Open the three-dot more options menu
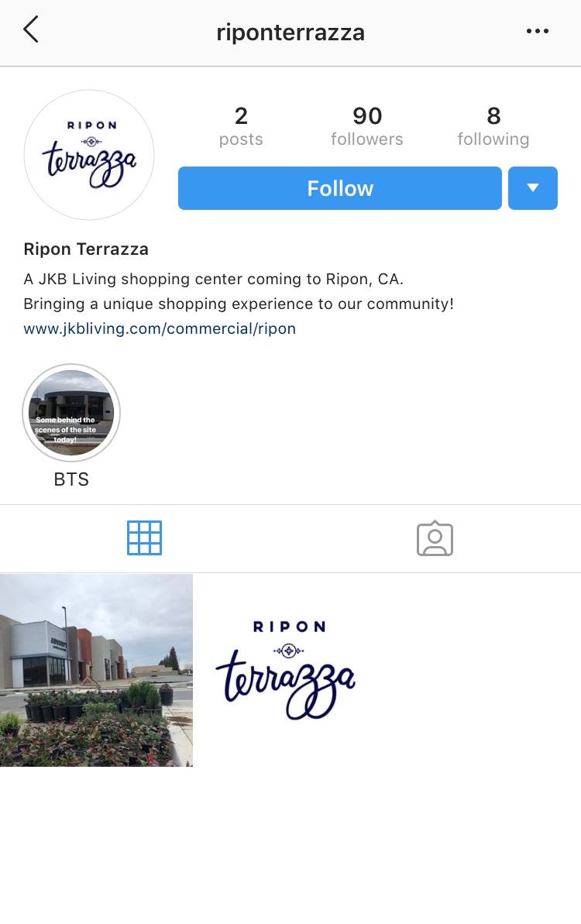Image resolution: width=581 pixels, height=924 pixels. point(538,31)
